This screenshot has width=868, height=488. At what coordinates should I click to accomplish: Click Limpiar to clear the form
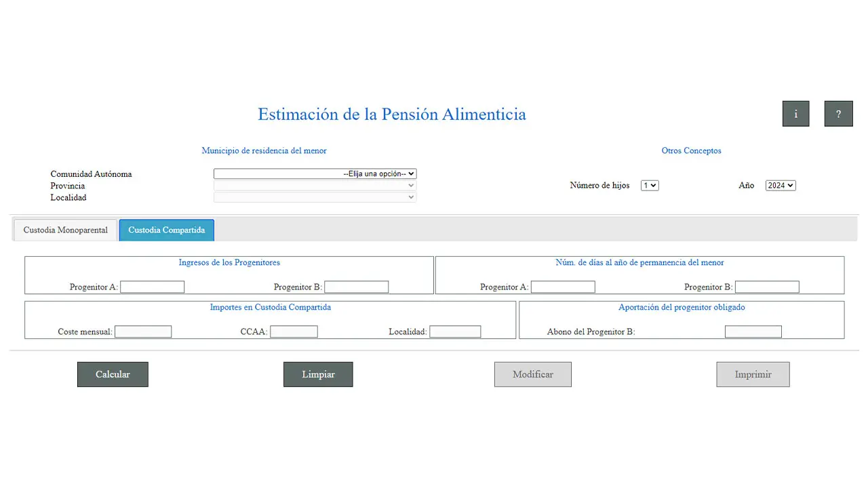pos(318,374)
